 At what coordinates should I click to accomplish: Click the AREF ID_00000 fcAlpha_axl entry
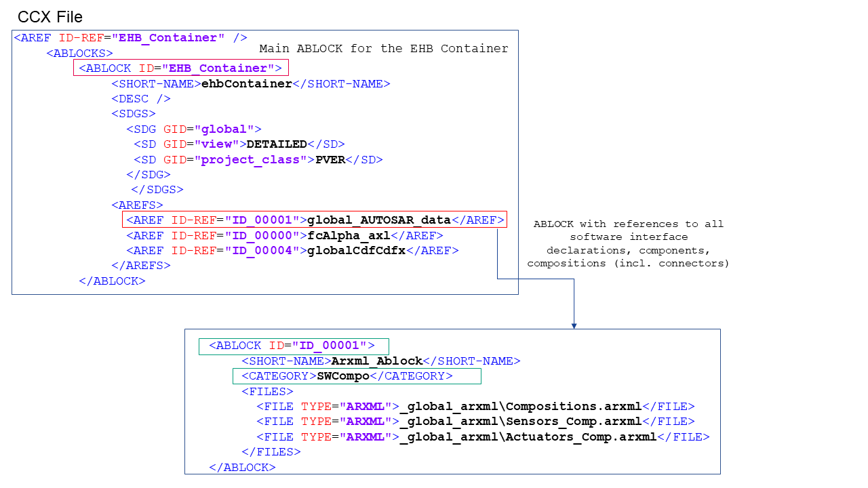(x=285, y=235)
